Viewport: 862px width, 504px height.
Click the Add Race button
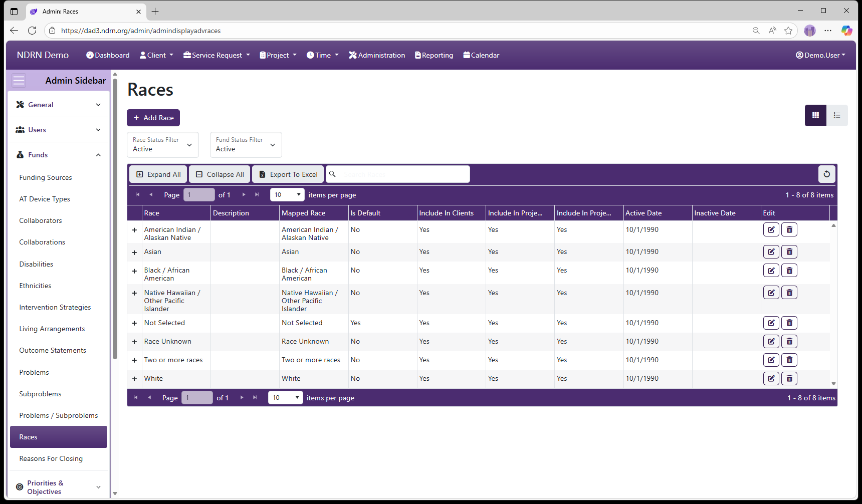153,118
